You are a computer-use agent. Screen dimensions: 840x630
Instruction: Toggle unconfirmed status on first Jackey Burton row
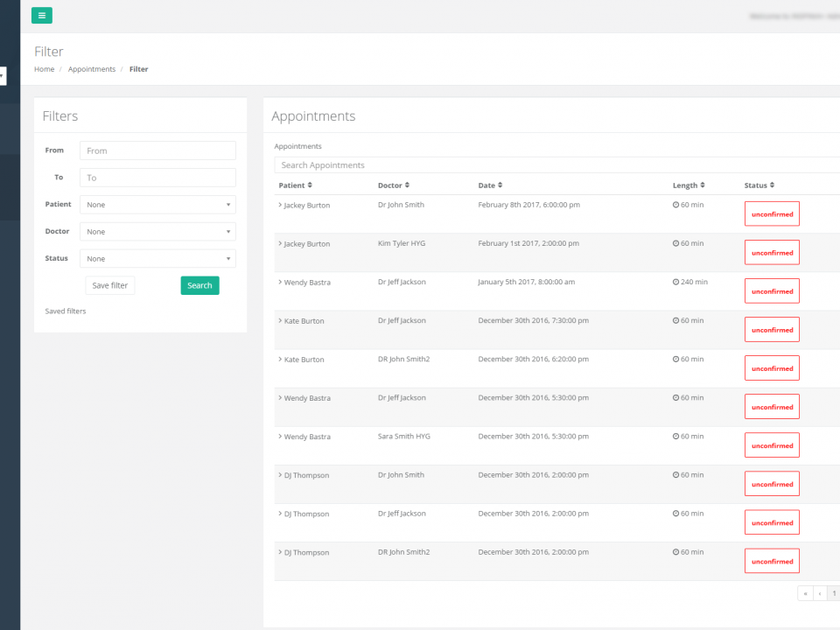(772, 214)
